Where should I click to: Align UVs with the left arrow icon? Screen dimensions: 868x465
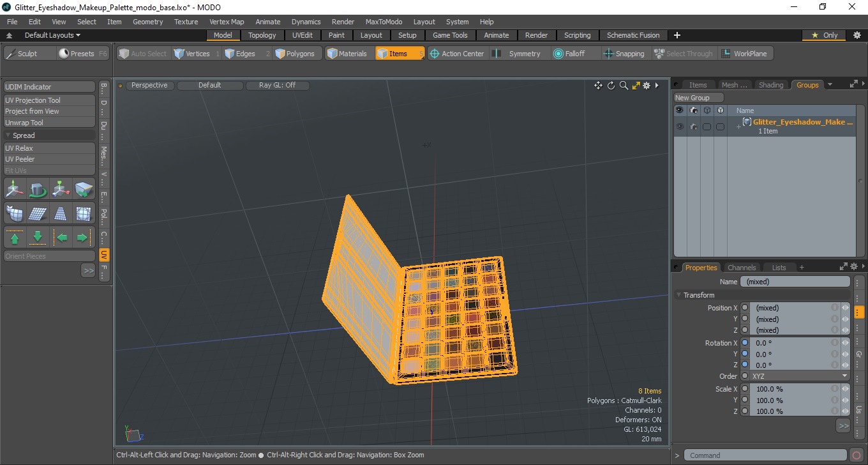pos(61,238)
